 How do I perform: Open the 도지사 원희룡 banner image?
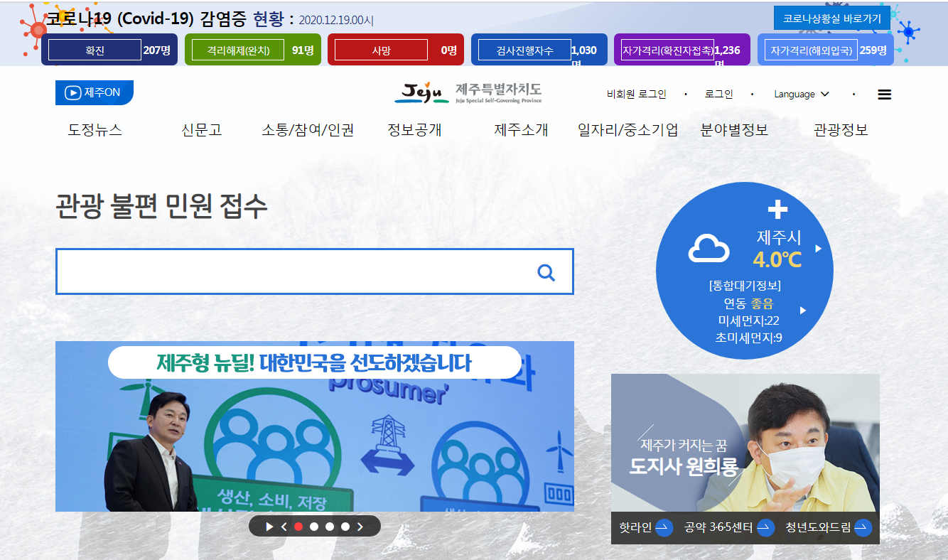[x=745, y=443]
